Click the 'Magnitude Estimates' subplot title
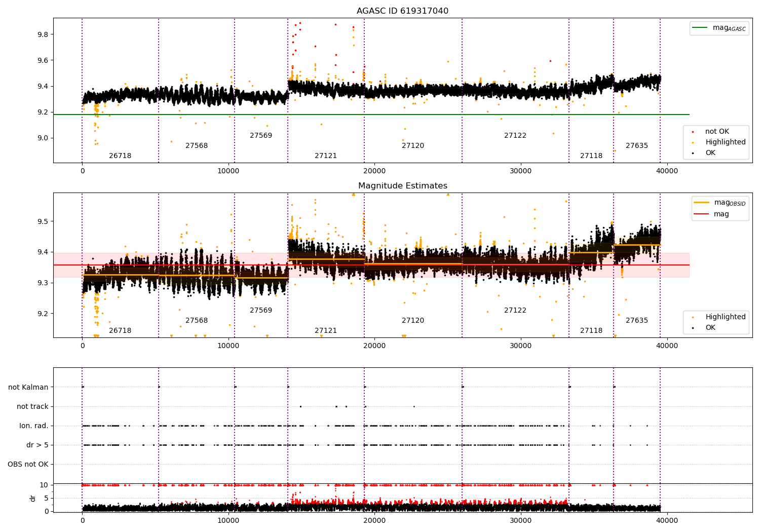760x532 pixels. click(x=402, y=186)
